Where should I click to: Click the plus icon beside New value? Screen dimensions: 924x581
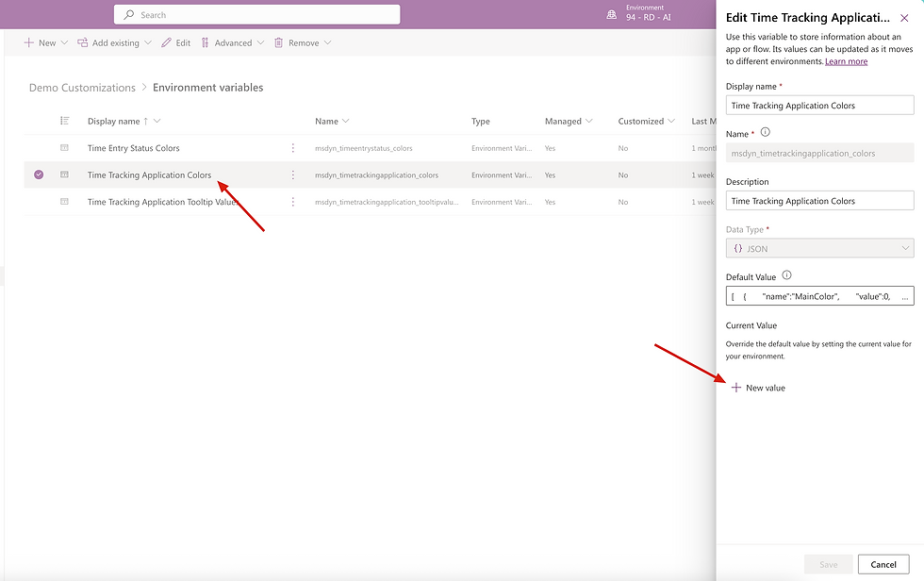(x=735, y=387)
